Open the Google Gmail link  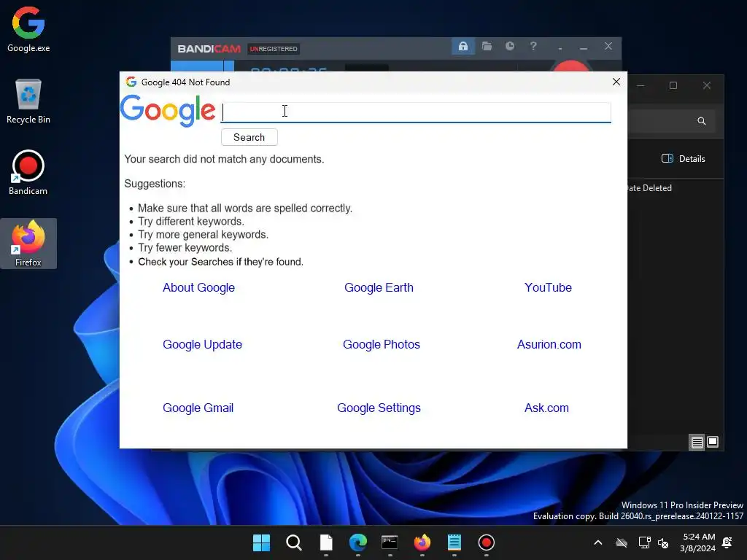pyautogui.click(x=198, y=408)
